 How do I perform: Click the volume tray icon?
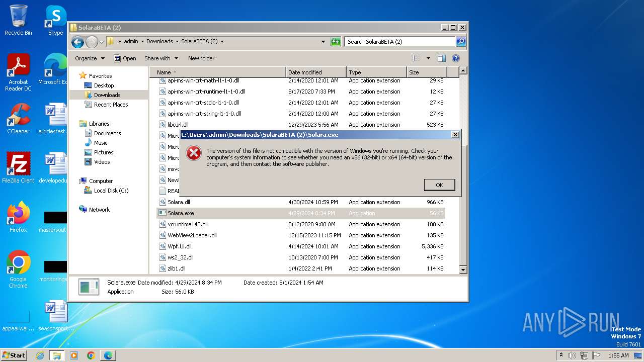(572, 355)
